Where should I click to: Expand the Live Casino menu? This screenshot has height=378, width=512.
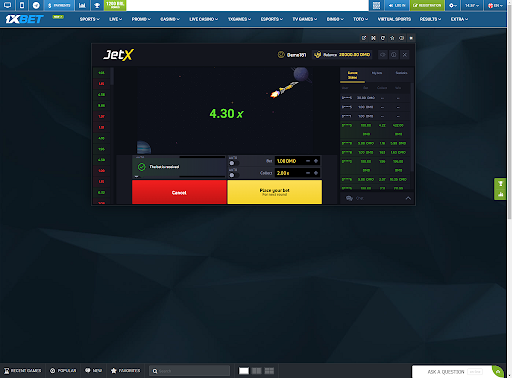203,19
